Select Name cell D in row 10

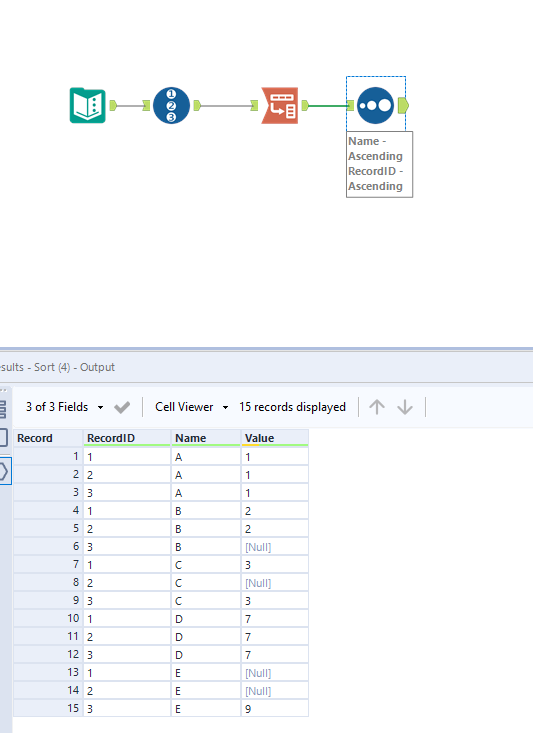pos(206,619)
